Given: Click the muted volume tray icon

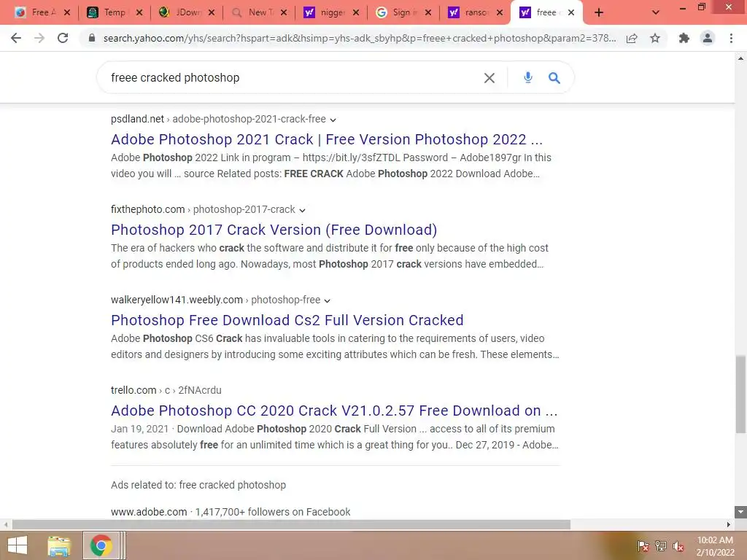Looking at the screenshot, I should point(678,546).
